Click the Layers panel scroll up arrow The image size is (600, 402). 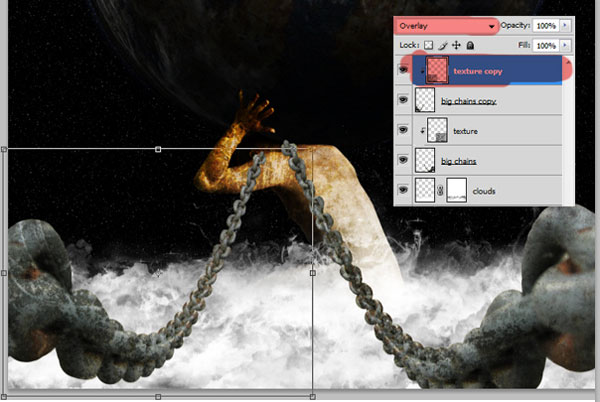(568, 62)
